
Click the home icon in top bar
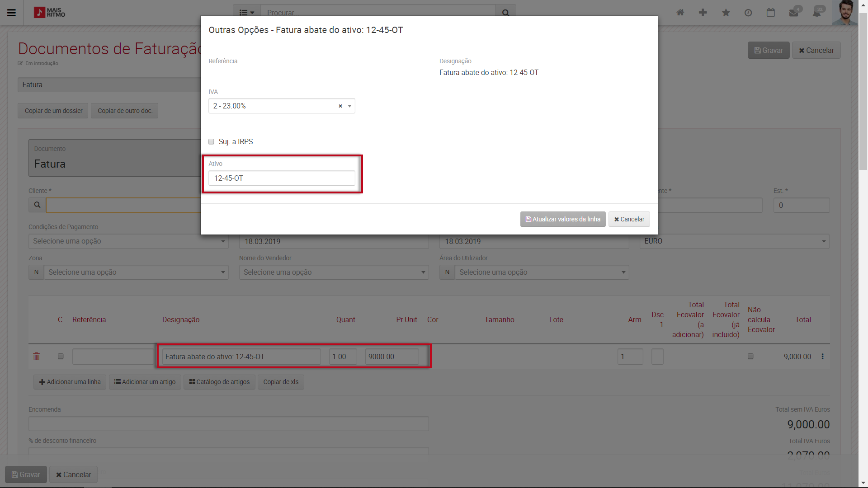680,13
